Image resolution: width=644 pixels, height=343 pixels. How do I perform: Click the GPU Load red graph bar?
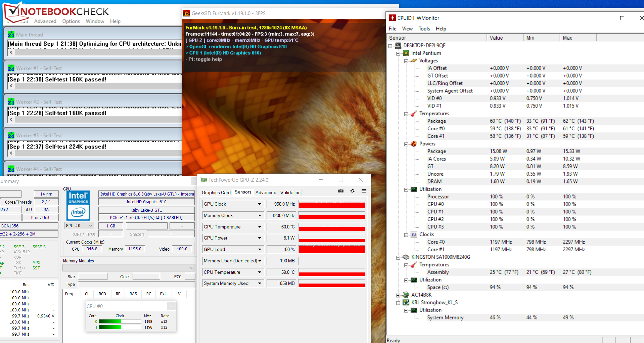[x=332, y=249]
